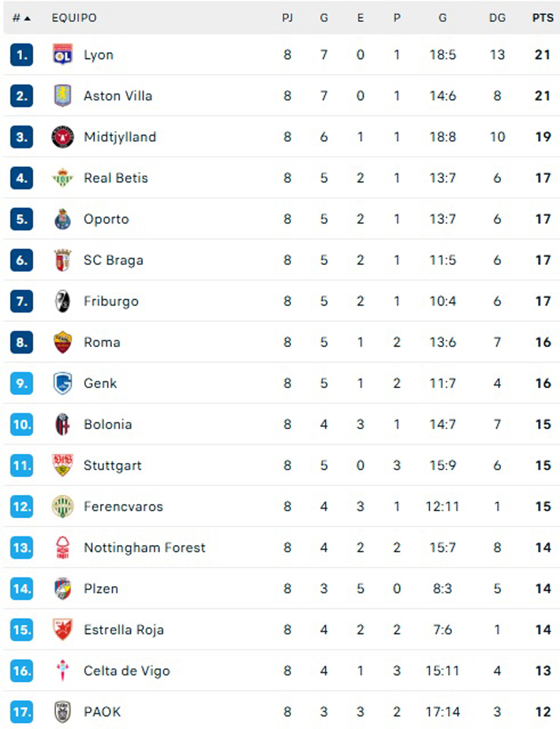Click the Real Betis crest

[x=62, y=178]
